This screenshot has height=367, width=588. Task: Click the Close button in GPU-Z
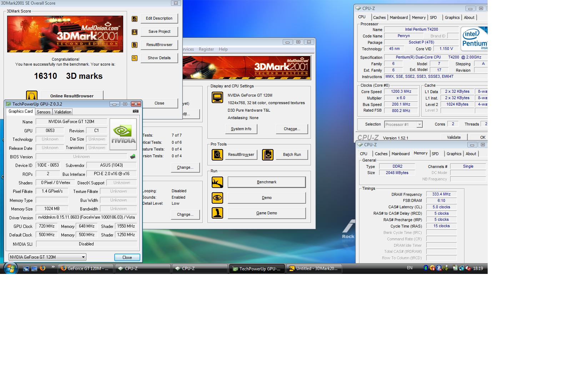coord(127,258)
